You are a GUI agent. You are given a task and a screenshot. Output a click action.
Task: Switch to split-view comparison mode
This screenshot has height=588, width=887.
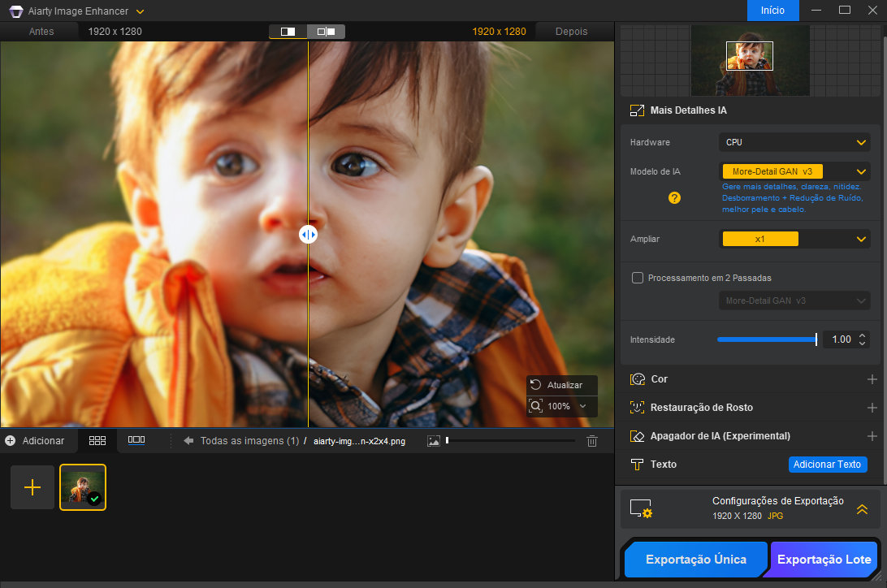(288, 32)
